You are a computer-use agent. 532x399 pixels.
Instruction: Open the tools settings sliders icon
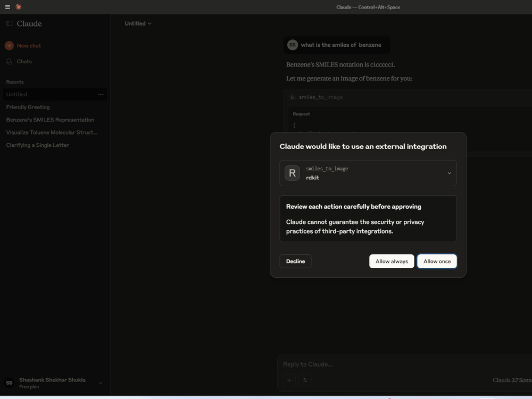305,380
